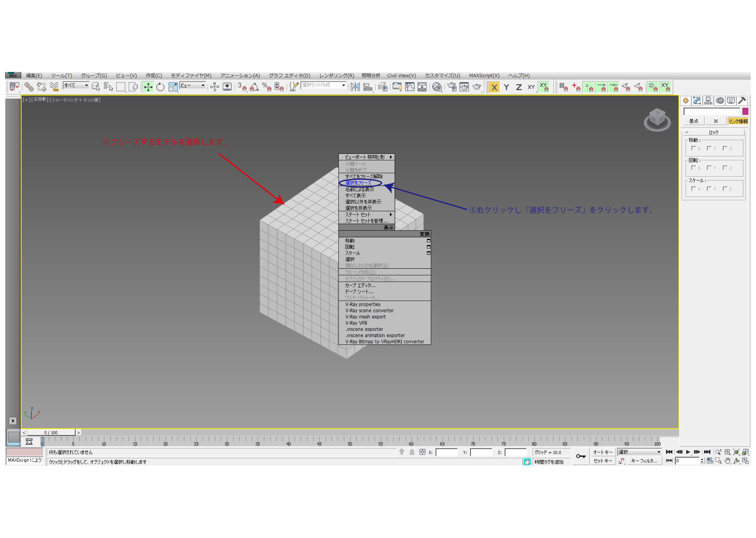Activate the Rotate tool in toolbar
The width and height of the screenshot is (756, 538).
(160, 87)
